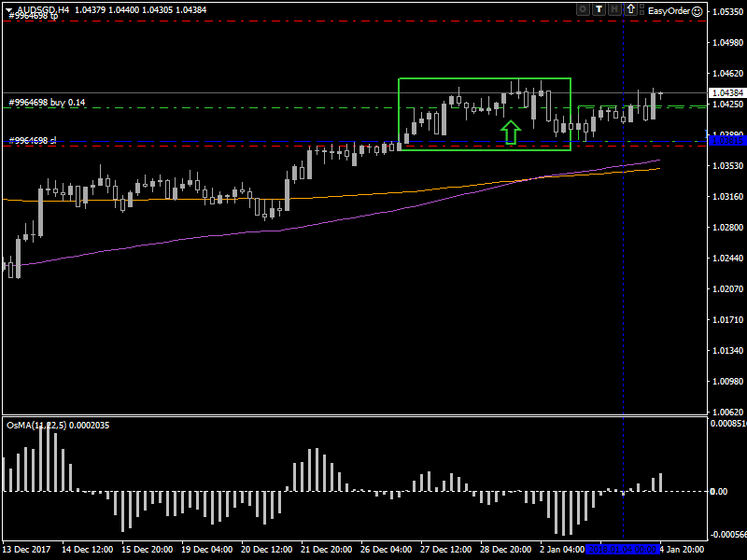Click the green arrow object on chart
Screen dimensions: 747x560
click(x=511, y=132)
